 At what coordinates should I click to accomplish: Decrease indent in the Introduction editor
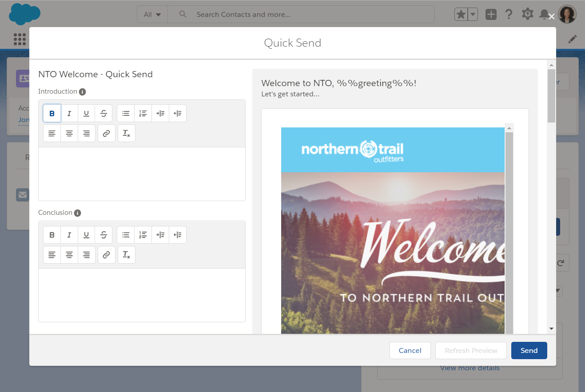(178, 113)
